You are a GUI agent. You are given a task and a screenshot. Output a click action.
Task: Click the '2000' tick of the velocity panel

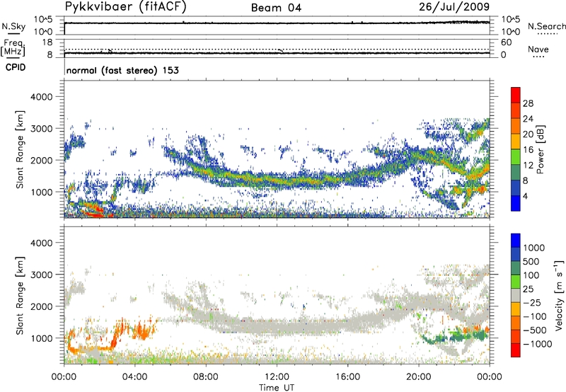pyautogui.click(x=41, y=306)
